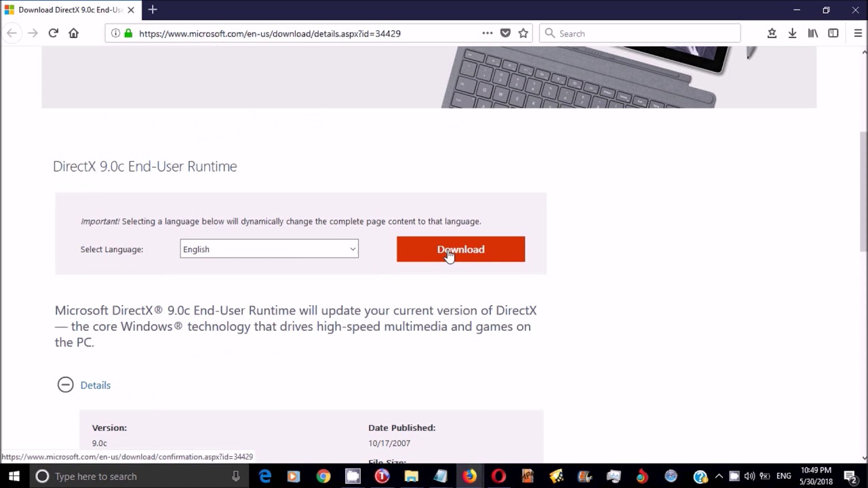This screenshot has height=488, width=868.
Task: Click the orange Download button
Action: 460,249
